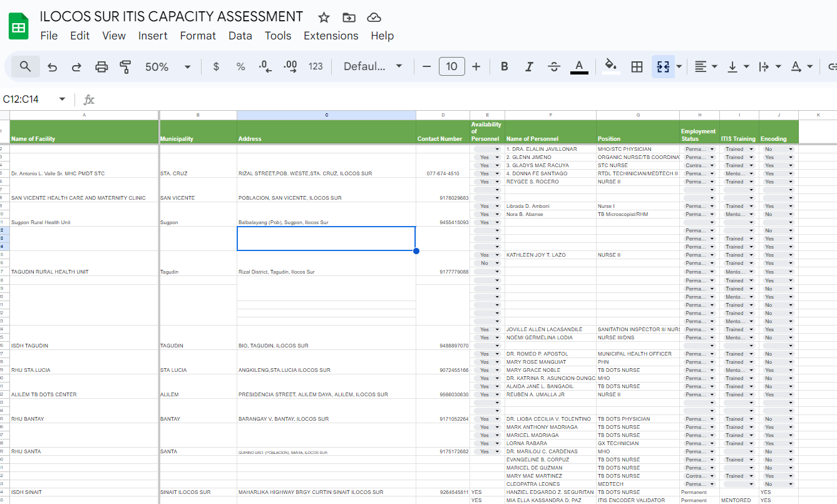Select column A header
Viewport: 837px width, 504px height.
tap(85, 115)
